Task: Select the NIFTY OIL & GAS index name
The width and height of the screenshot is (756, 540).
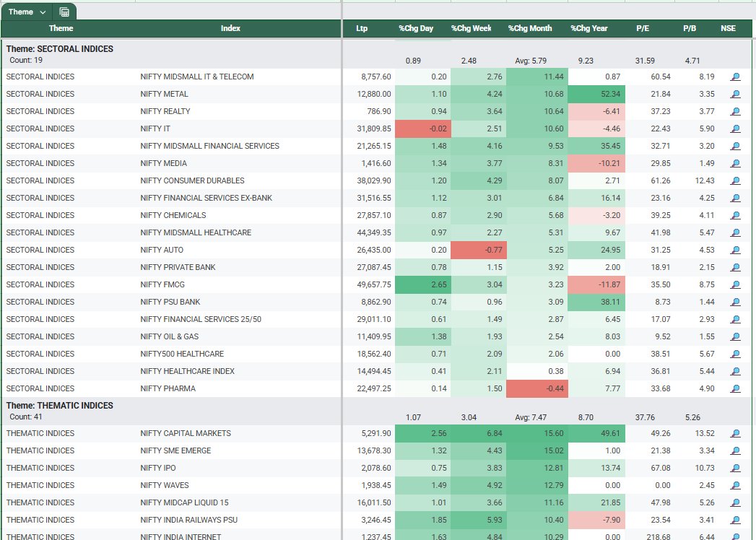Action: point(170,336)
